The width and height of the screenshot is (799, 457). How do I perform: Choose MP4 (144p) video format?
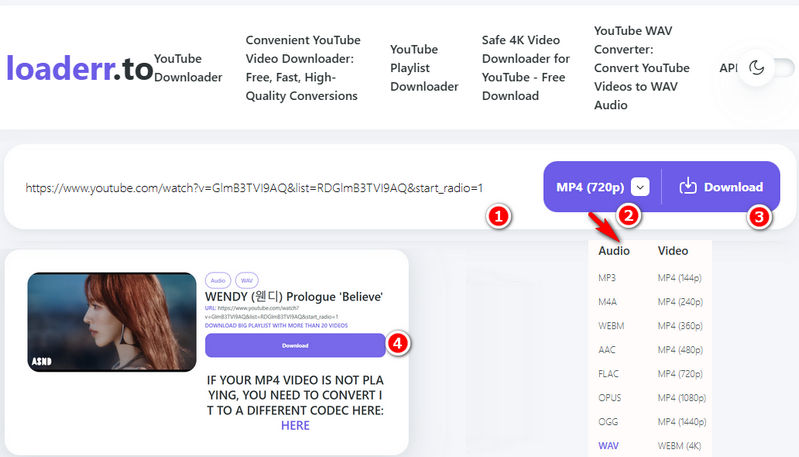tap(679, 278)
